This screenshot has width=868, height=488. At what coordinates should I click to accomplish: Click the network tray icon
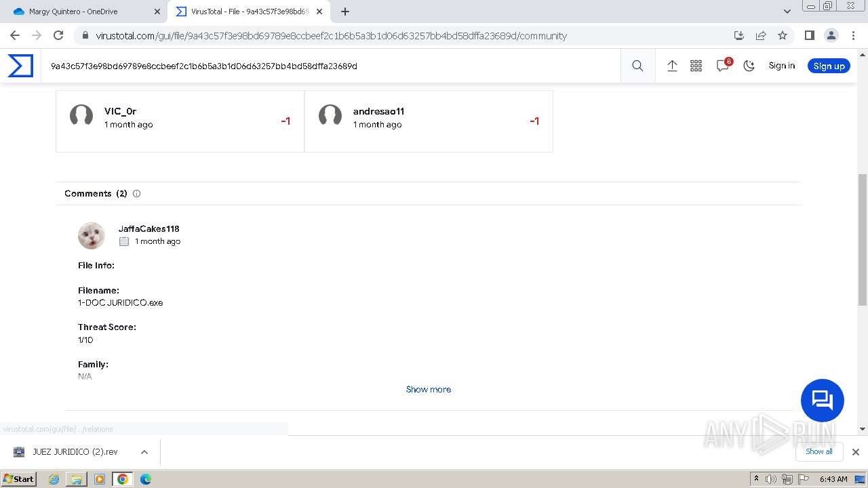[787, 479]
